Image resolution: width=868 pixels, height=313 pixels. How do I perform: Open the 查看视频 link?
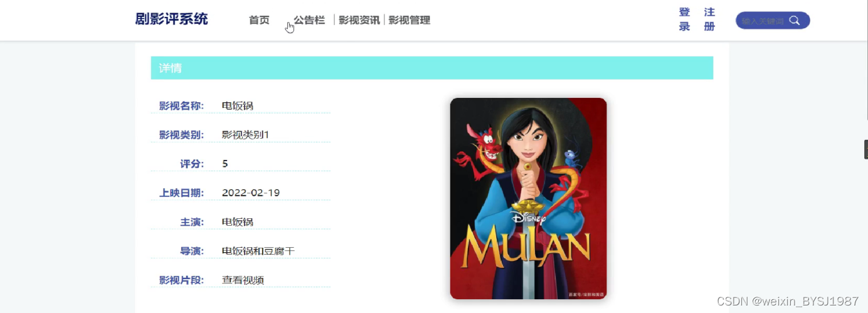point(243,280)
